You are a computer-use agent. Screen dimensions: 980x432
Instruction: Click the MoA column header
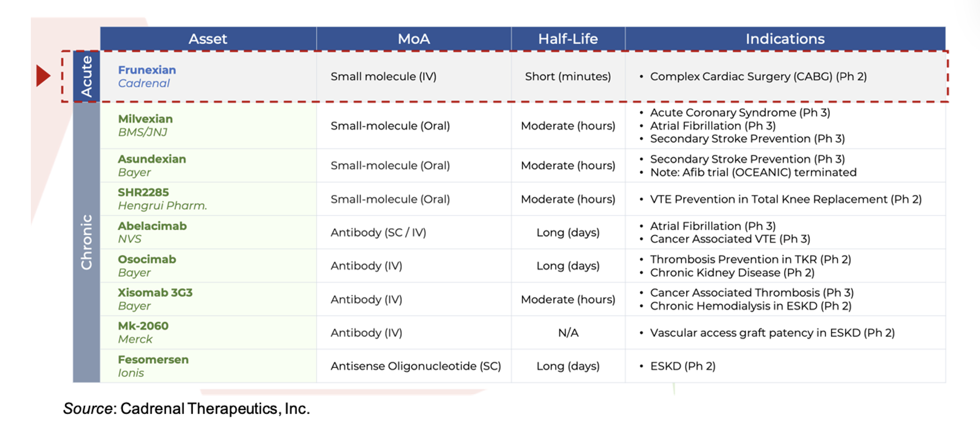[x=413, y=39]
